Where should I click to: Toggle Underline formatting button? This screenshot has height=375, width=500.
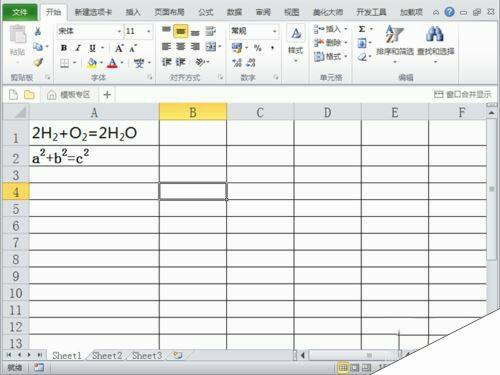(x=92, y=48)
